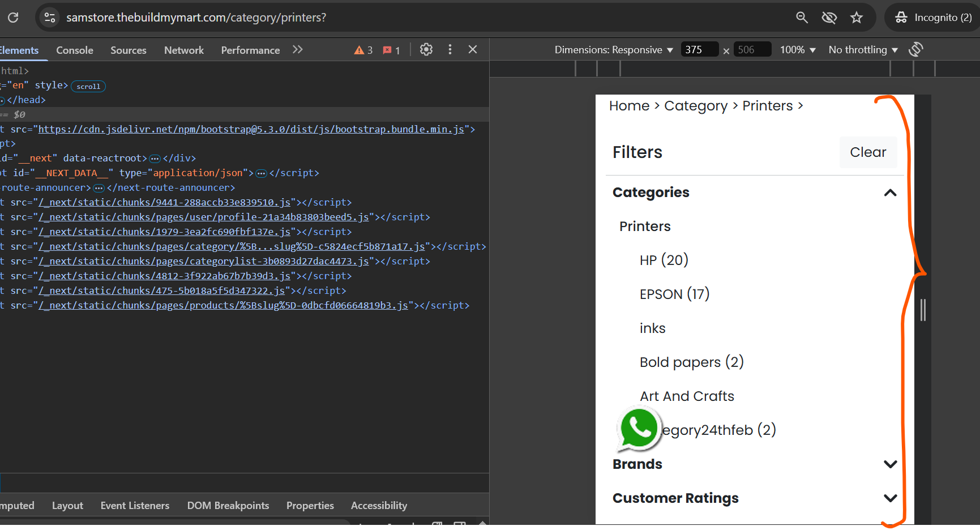Filter by HP (20) category
This screenshot has width=980, height=530.
point(664,260)
